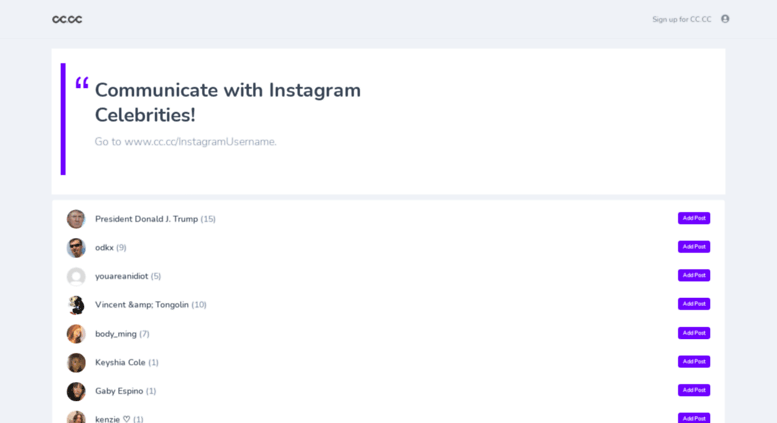Add Post for President Donald J. Trump

tap(694, 218)
